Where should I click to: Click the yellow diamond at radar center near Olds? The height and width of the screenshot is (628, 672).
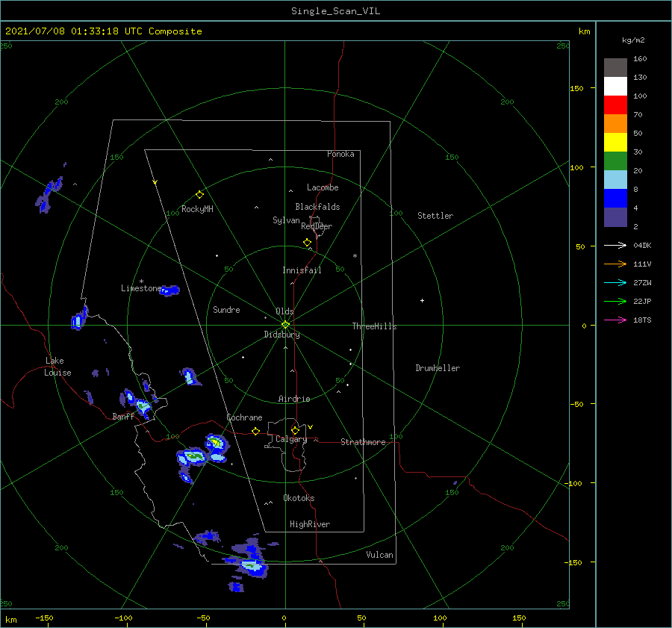point(285,325)
